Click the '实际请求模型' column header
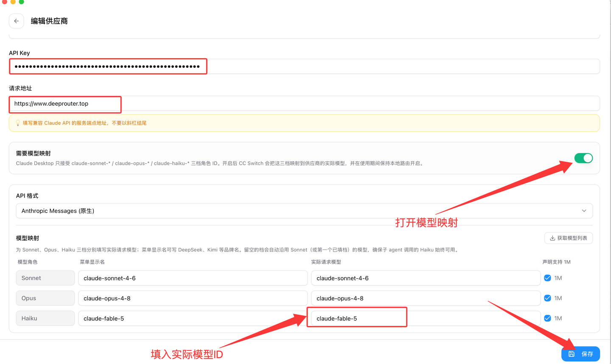611x364 pixels. [x=326, y=262]
